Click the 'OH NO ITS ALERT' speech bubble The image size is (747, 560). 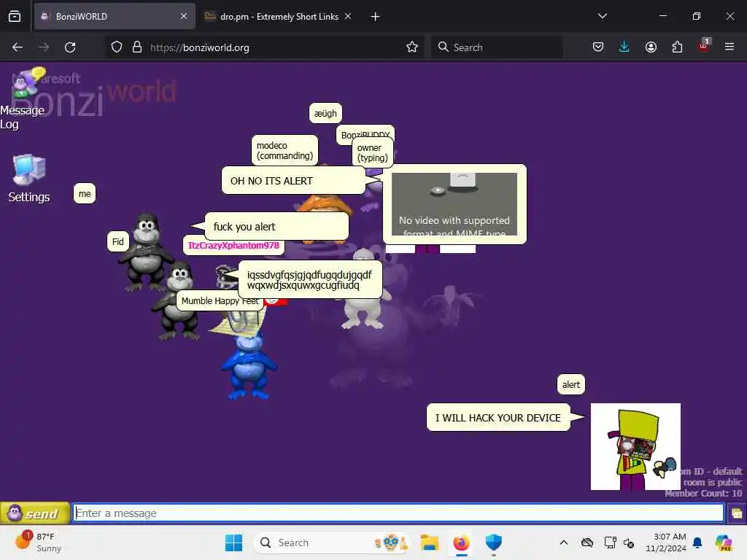293,181
